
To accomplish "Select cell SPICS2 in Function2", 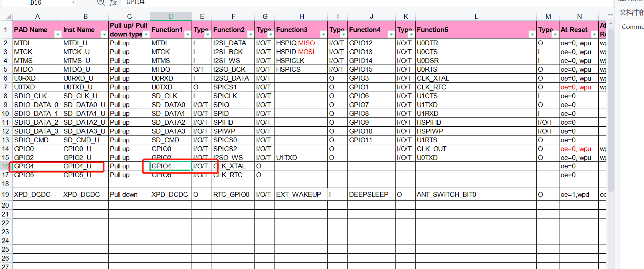I will [233, 149].
